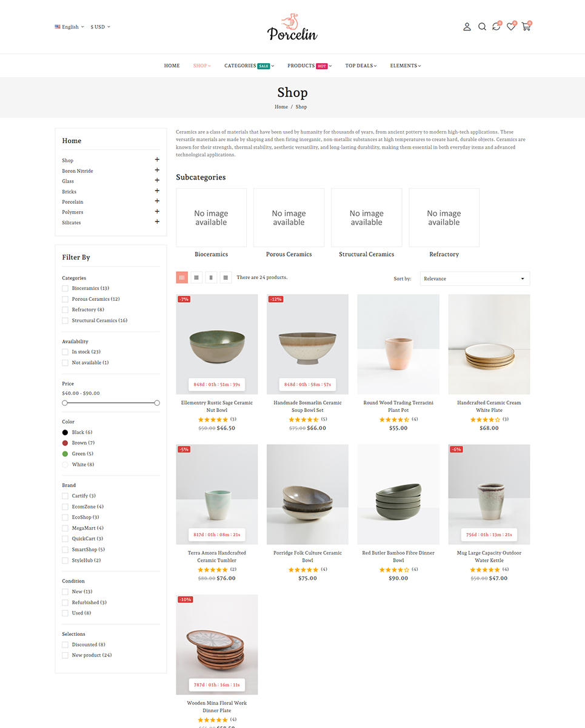Image resolution: width=585 pixels, height=728 pixels.
Task: Open the compare products icon
Action: [496, 27]
